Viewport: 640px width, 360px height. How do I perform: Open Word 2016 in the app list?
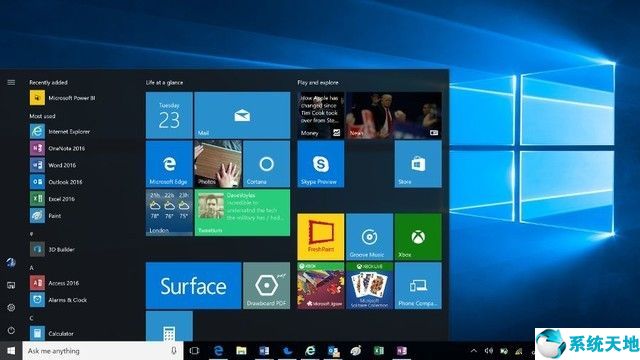pos(53,165)
